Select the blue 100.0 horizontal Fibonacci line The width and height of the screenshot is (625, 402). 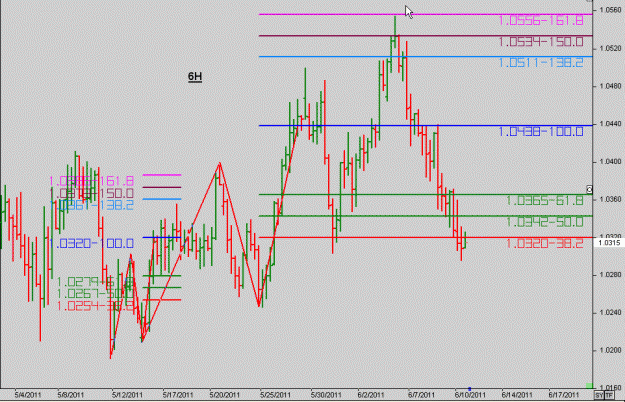[x=426, y=126]
